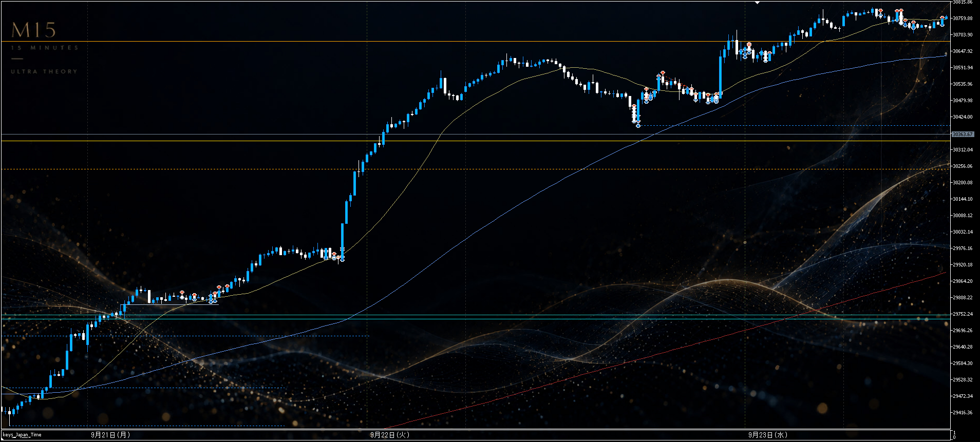Click the 29416.36 price axis label
Image resolution: width=980 pixels, height=442 pixels.
(x=963, y=413)
